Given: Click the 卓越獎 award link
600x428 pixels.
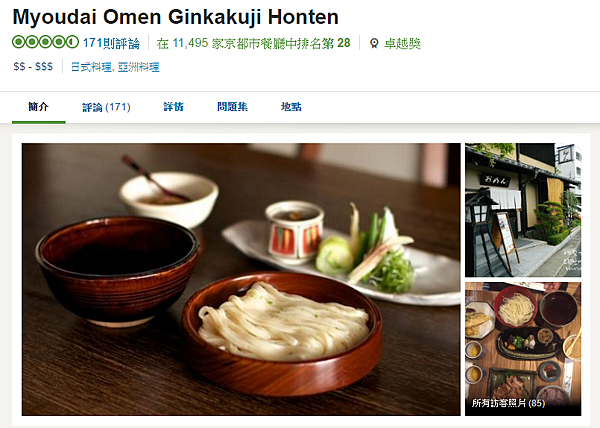Looking at the screenshot, I should [403, 43].
